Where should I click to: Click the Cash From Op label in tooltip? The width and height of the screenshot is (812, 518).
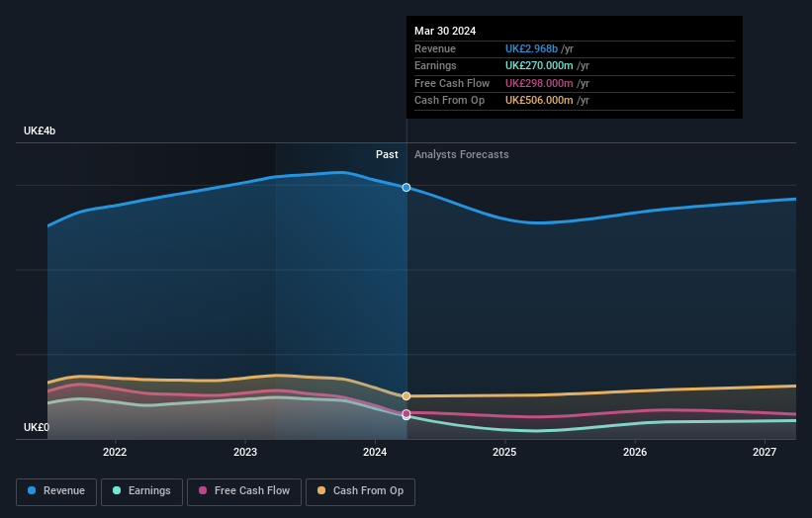pyautogui.click(x=449, y=101)
